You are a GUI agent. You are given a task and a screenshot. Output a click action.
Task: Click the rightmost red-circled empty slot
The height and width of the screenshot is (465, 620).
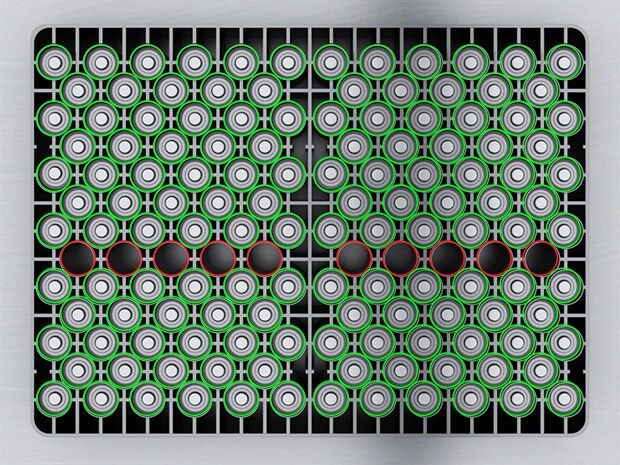coord(540,257)
